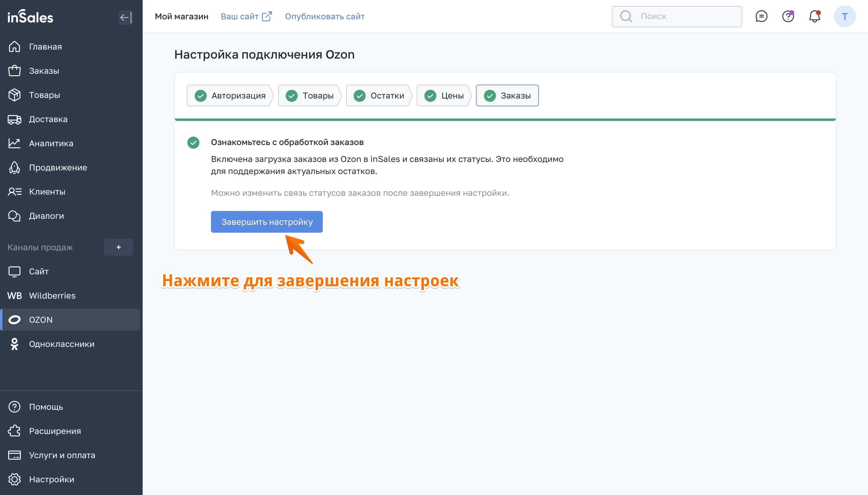Go to Остатки step tab
Image resolution: width=868 pixels, height=495 pixels.
pyautogui.click(x=378, y=95)
